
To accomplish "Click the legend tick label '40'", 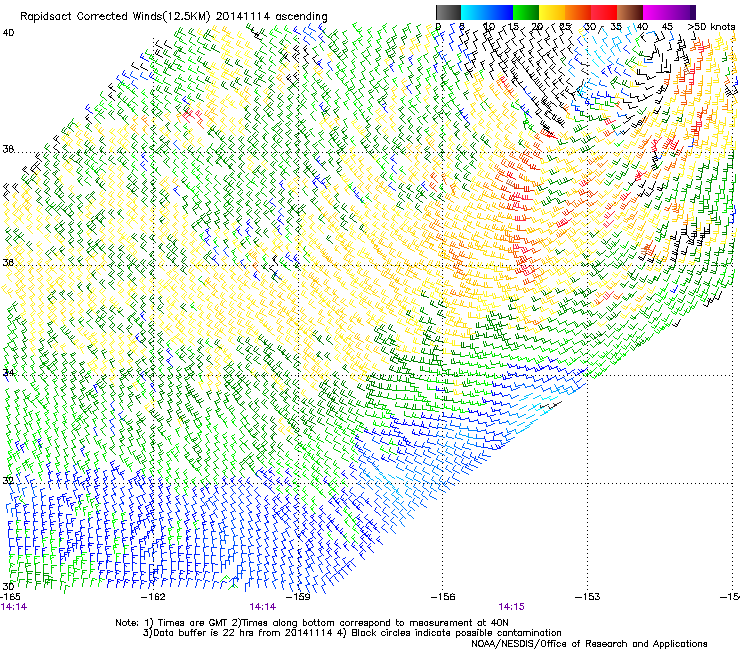I will 642,27.
